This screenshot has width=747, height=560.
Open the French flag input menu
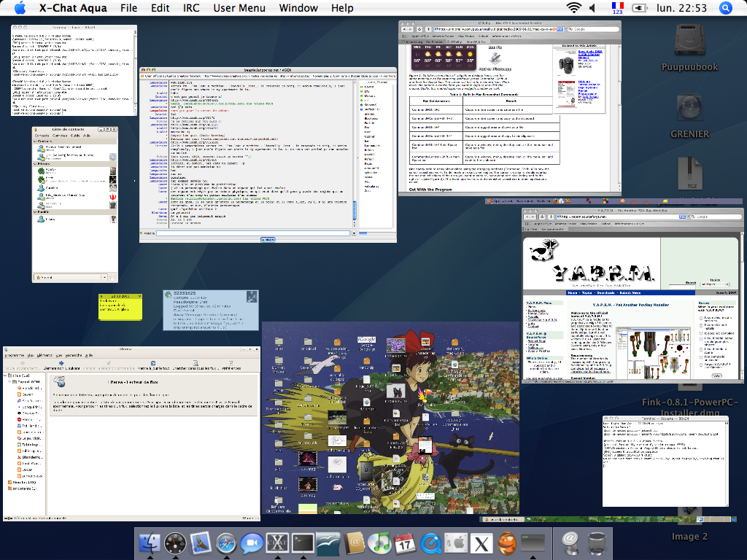coord(617,7)
